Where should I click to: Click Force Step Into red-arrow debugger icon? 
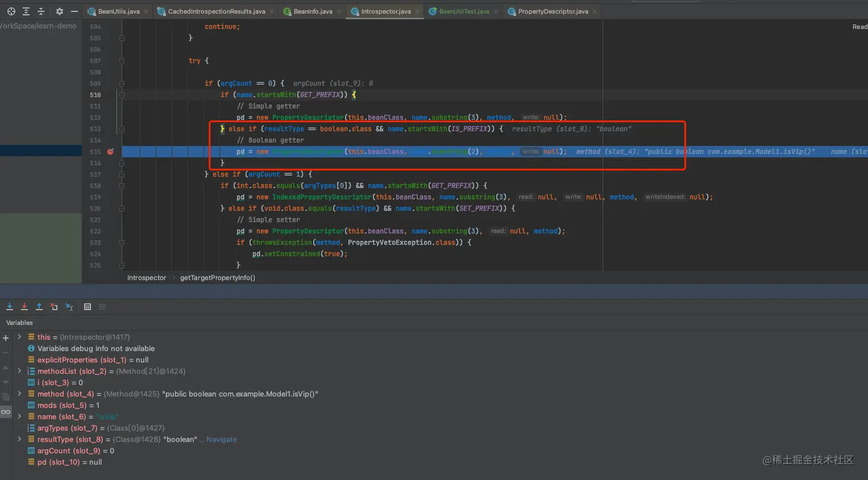[24, 307]
